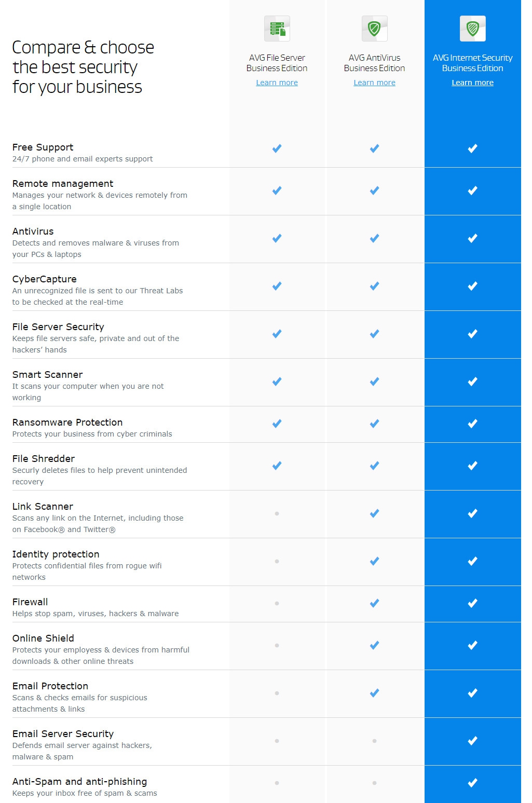The height and width of the screenshot is (803, 532).
Task: Open Learn more under AVG AntiVirus
Action: pos(374,83)
